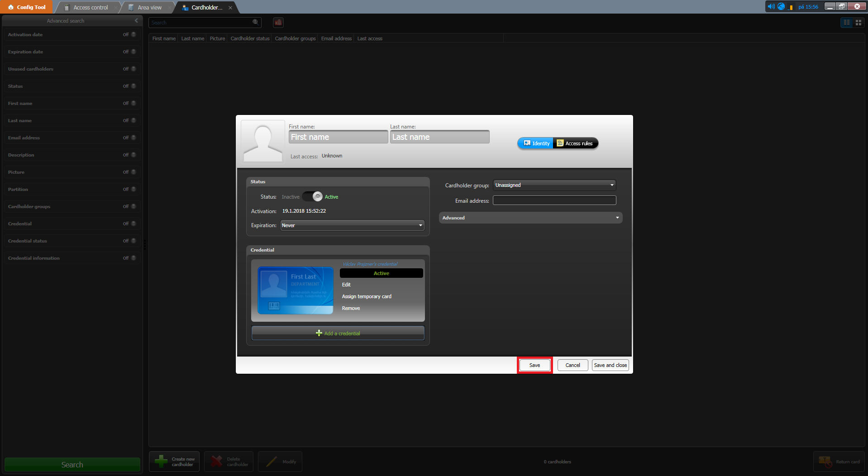The height and width of the screenshot is (476, 868).
Task: Click the Config Tool home icon
Action: (x=11, y=7)
